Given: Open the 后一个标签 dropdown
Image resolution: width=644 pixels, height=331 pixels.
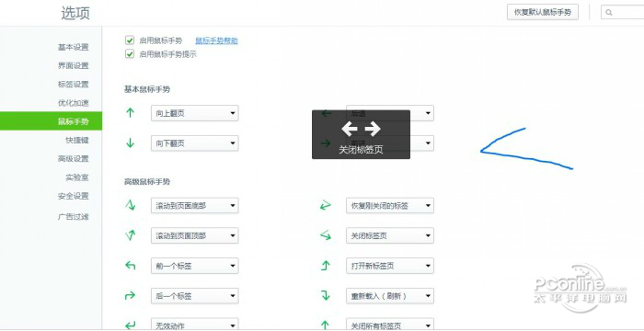Looking at the screenshot, I should (195, 296).
